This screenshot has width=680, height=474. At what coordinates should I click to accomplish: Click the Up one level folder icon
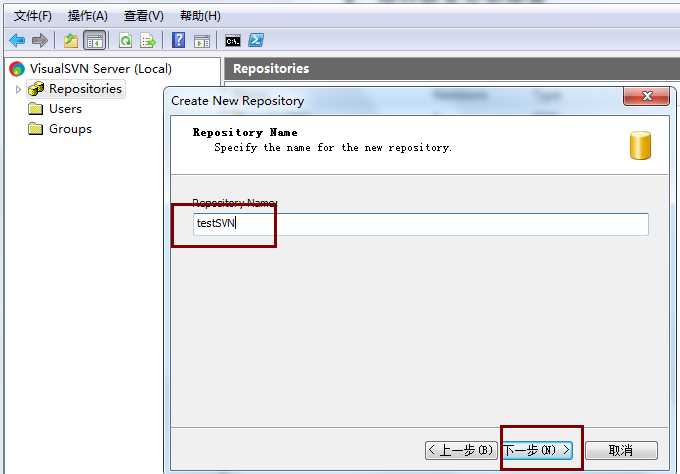click(x=71, y=41)
